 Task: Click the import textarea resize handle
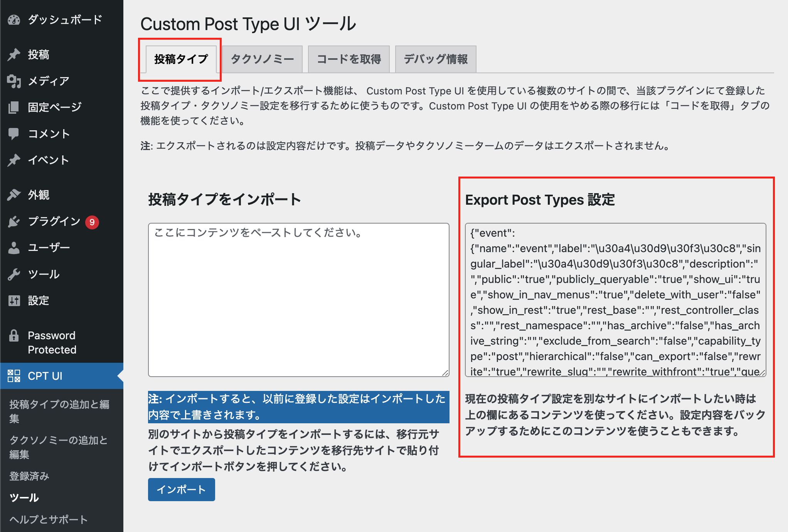click(x=445, y=373)
